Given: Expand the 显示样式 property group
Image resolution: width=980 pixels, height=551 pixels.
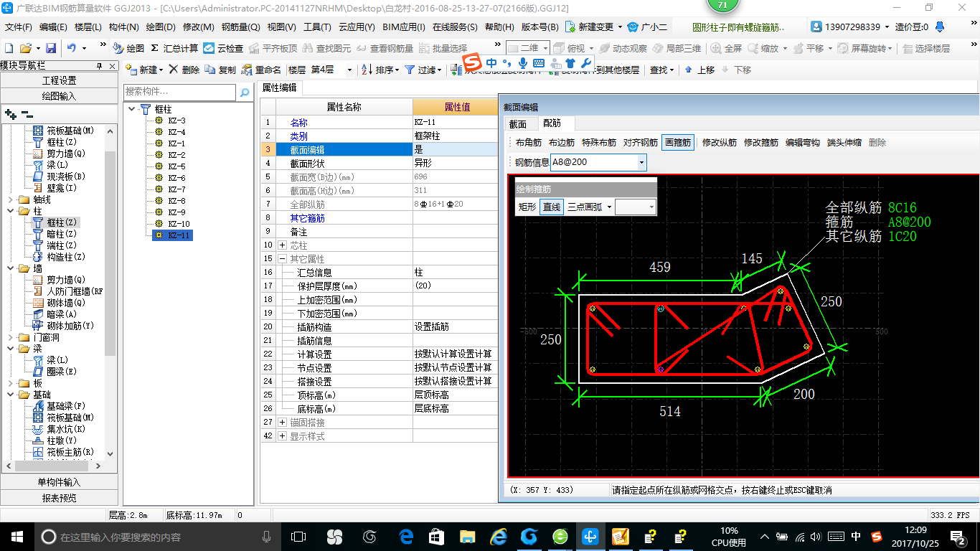Looking at the screenshot, I should click(282, 436).
